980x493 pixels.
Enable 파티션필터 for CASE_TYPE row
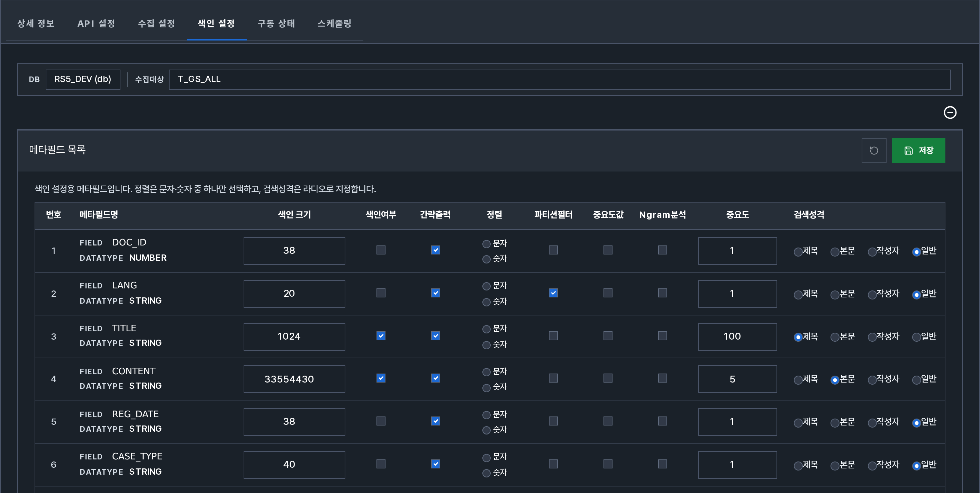tap(553, 464)
